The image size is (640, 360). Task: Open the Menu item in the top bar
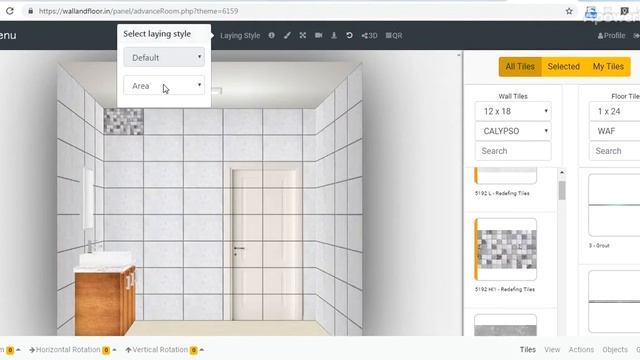pyautogui.click(x=8, y=36)
